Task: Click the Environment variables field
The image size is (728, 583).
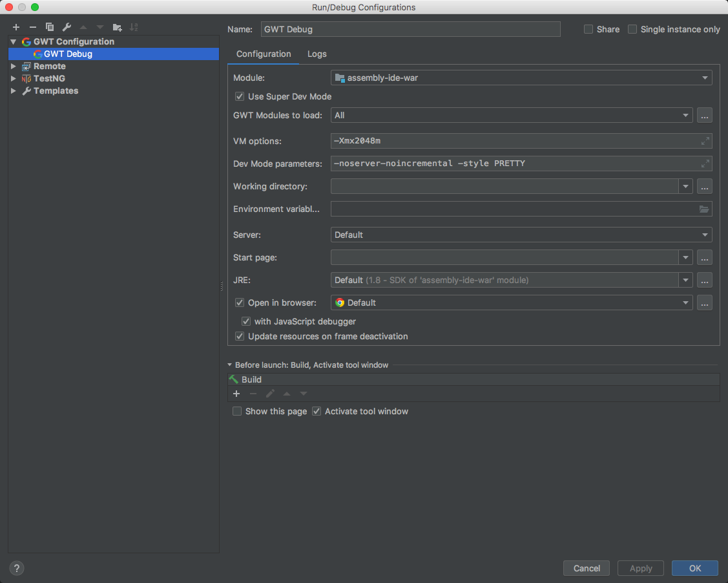Action: pos(521,209)
